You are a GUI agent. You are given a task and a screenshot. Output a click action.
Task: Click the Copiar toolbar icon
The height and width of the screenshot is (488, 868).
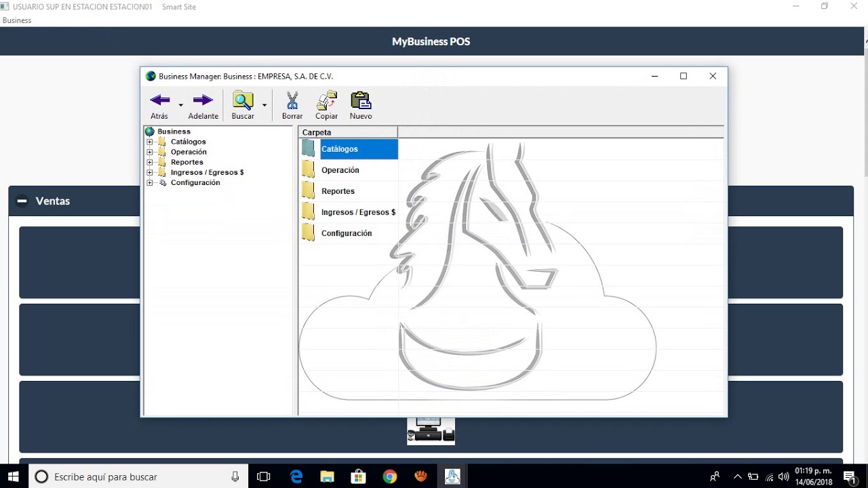pos(326,100)
